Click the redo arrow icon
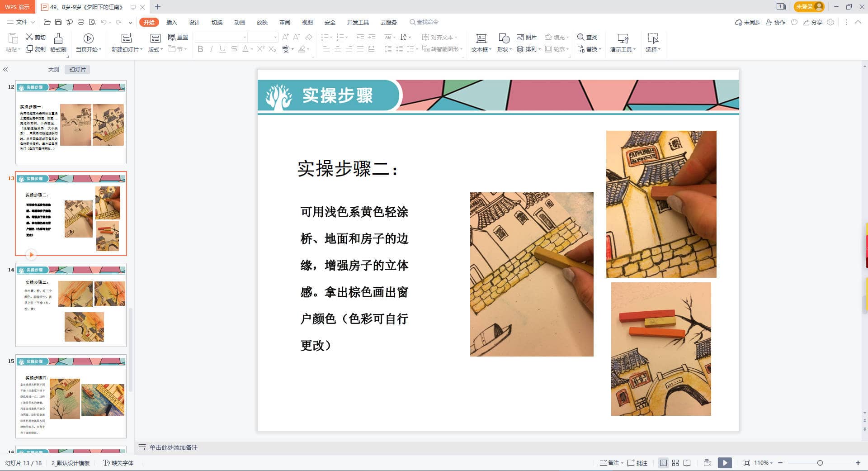868x471 pixels. [119, 22]
